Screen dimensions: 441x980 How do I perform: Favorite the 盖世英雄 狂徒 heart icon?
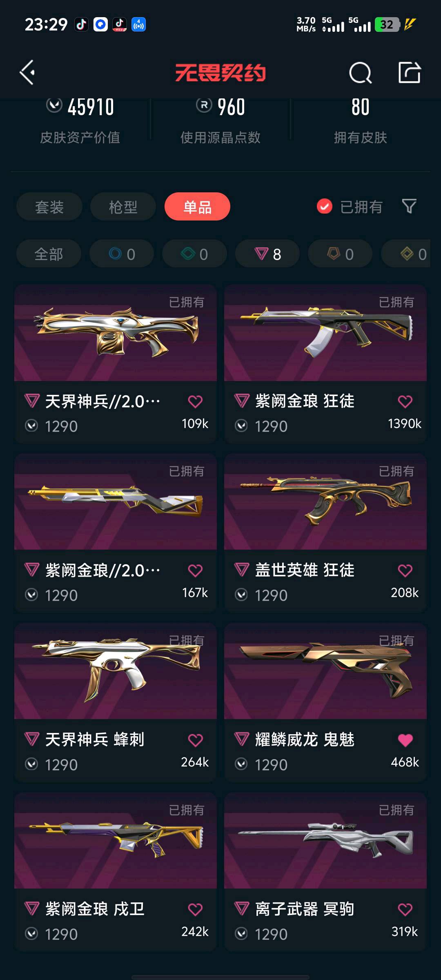pyautogui.click(x=405, y=570)
